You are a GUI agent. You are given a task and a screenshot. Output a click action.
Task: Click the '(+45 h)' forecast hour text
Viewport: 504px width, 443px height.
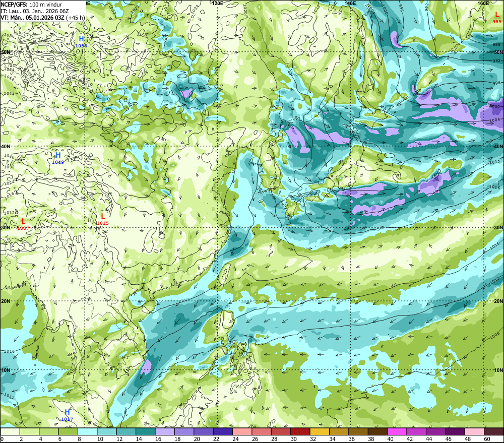pos(75,17)
